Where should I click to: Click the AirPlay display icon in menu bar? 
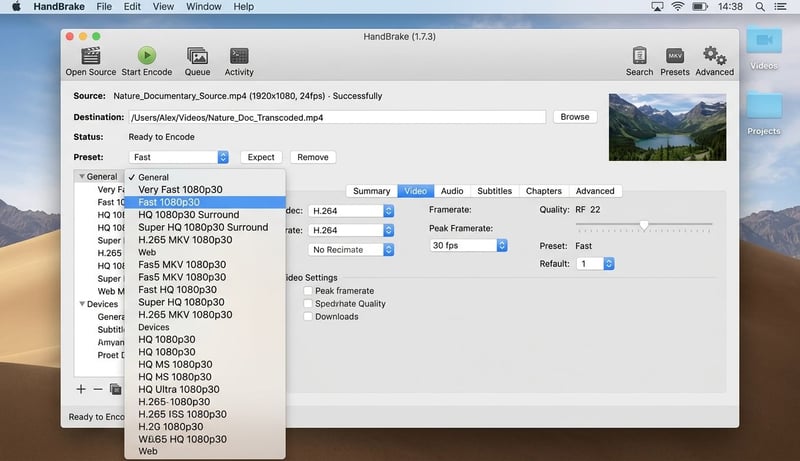click(x=657, y=7)
